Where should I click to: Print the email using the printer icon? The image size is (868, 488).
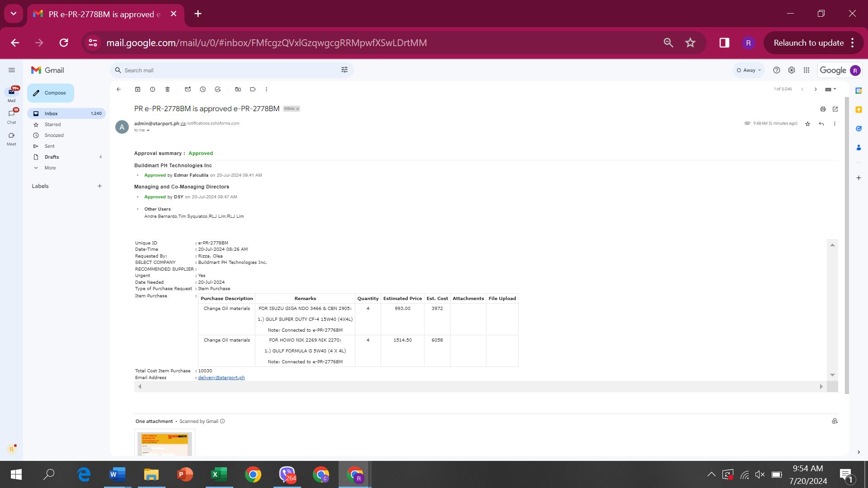click(x=823, y=109)
